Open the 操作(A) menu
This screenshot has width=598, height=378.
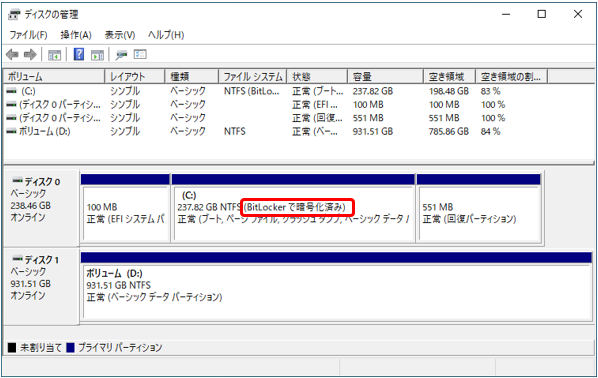(76, 35)
